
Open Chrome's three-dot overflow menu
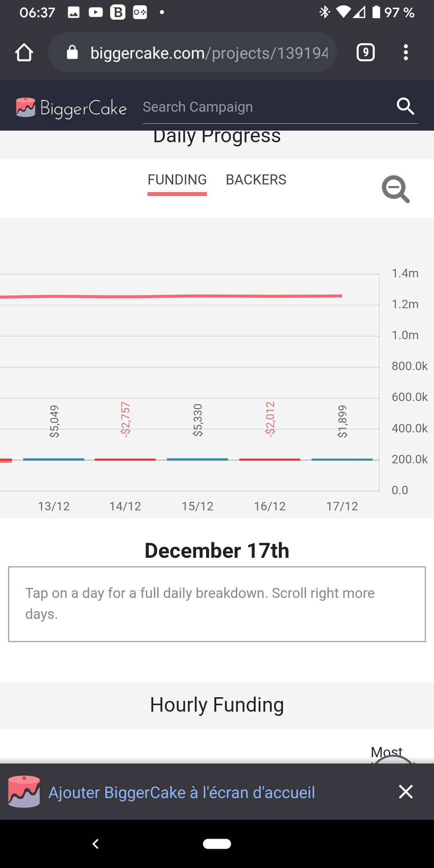(x=406, y=53)
